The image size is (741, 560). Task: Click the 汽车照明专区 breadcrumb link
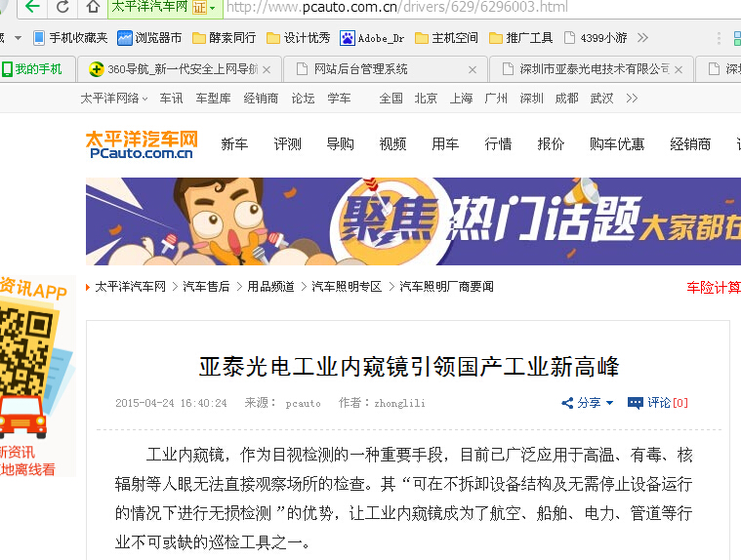click(347, 287)
